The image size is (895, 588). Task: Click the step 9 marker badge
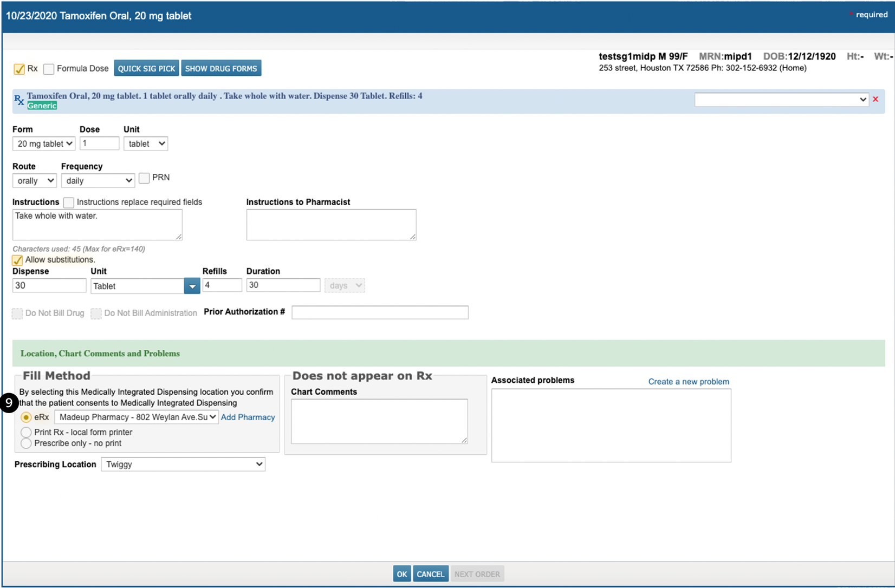point(9,403)
